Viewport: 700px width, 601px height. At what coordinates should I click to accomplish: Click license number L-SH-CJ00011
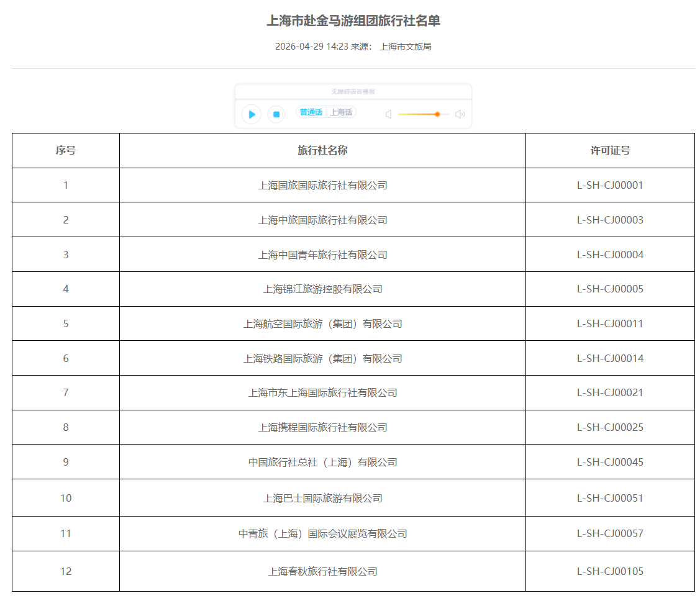tap(610, 323)
